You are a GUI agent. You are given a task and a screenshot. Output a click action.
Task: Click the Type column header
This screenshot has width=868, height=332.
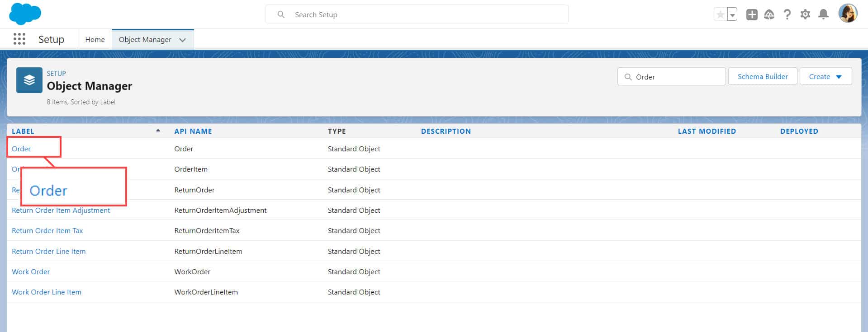pos(337,131)
